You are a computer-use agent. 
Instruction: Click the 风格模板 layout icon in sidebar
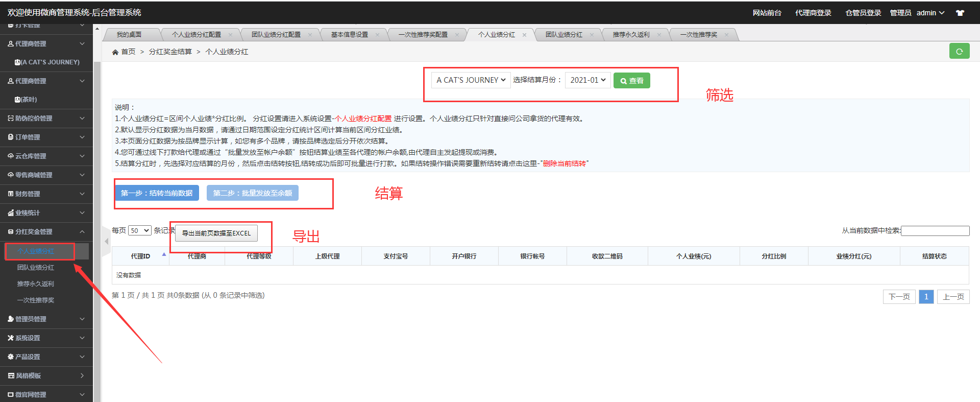11,376
